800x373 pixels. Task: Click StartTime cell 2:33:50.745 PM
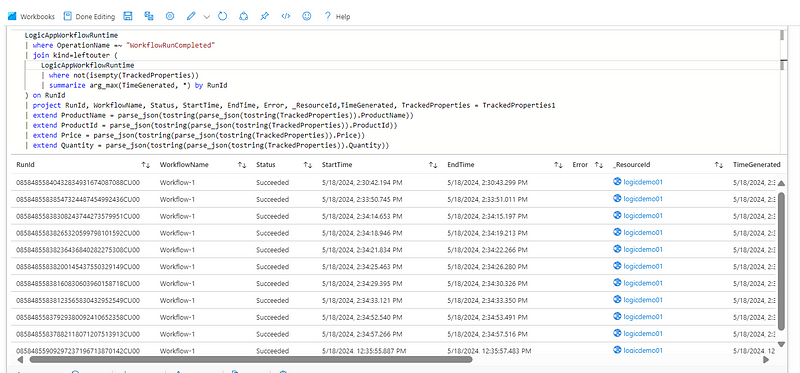[362, 199]
